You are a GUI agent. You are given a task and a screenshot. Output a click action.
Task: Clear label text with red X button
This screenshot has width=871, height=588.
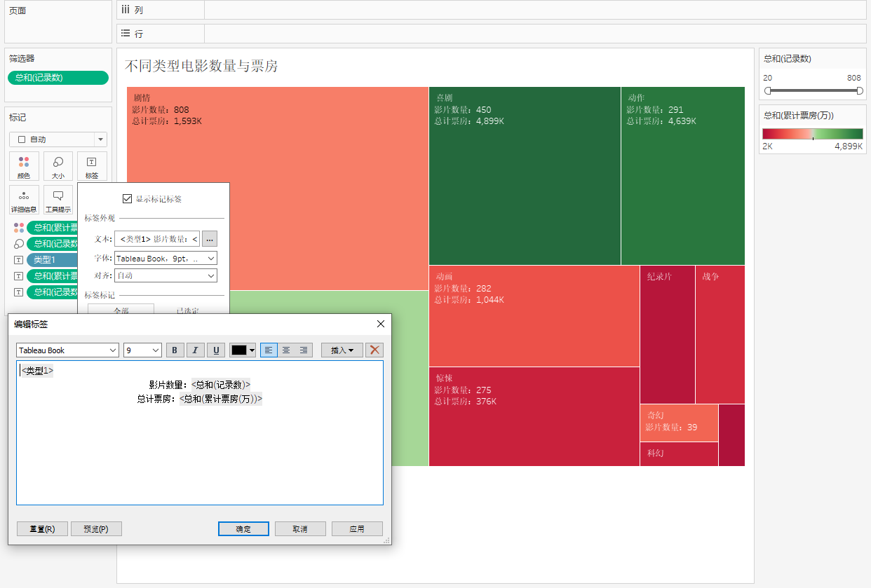coord(375,350)
